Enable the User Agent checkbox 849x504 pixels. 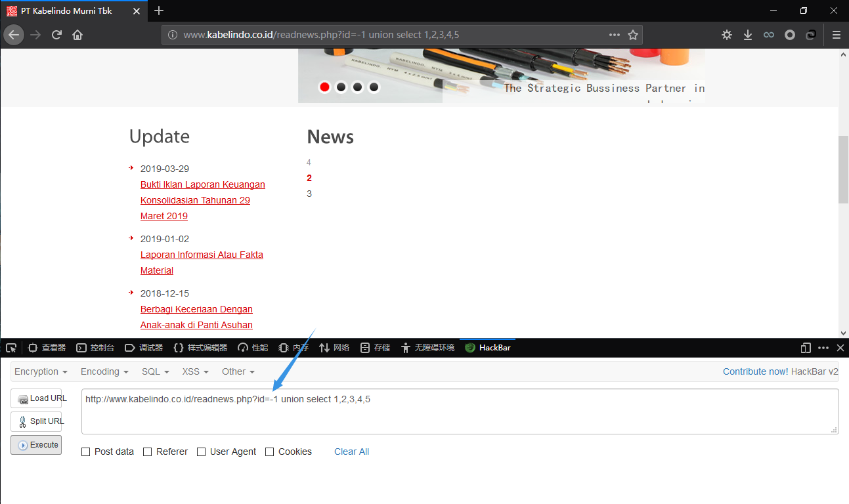pos(202,451)
